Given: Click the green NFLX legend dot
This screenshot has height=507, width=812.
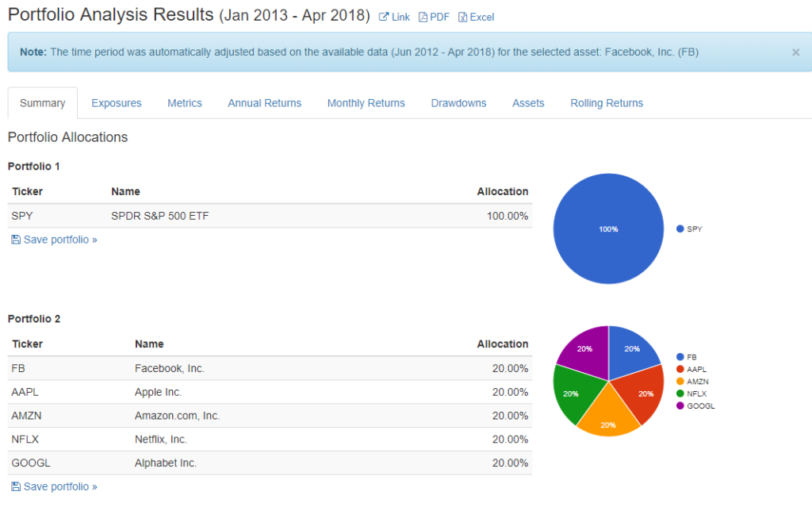Looking at the screenshot, I should [680, 394].
